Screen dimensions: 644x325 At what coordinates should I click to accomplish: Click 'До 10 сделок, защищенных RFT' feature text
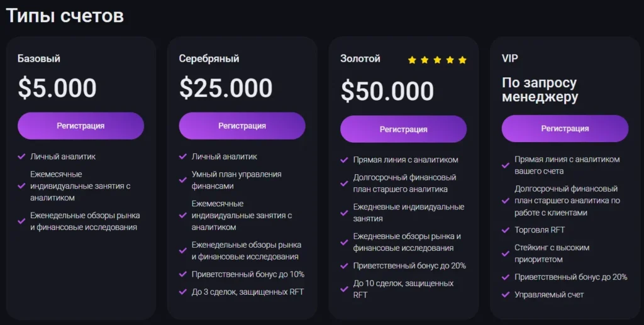tap(403, 289)
